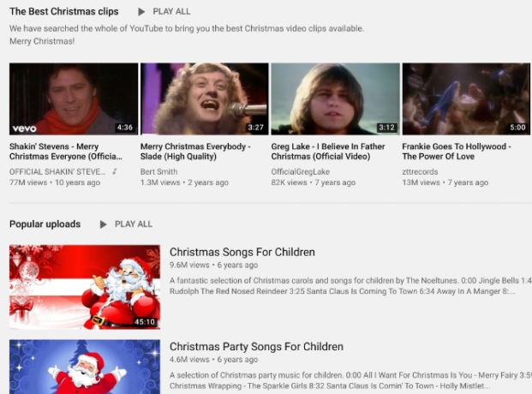
Task: Open the Greg Lake video thumbnail
Action: (335, 98)
